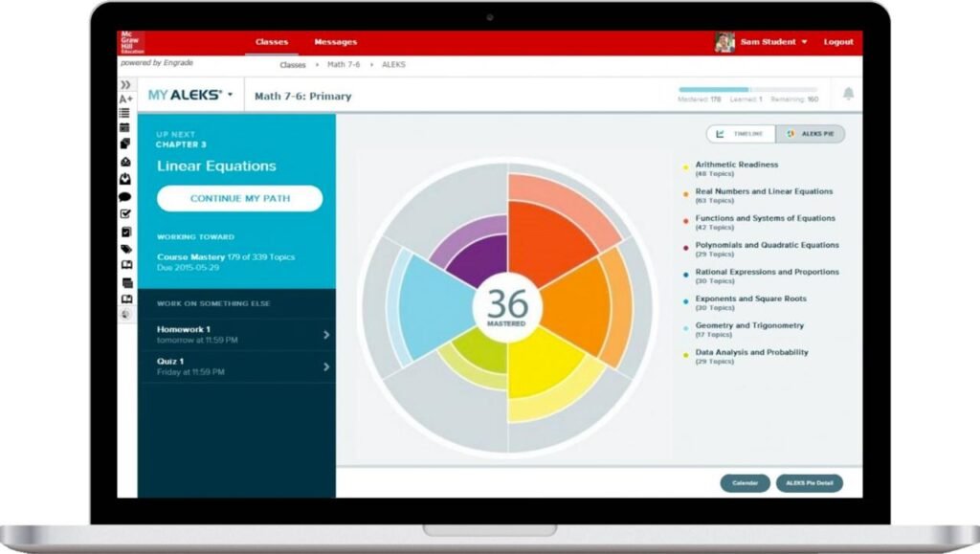Open the MY ALEKS dropdown menu
Screen dimensions: 980x554
point(190,95)
